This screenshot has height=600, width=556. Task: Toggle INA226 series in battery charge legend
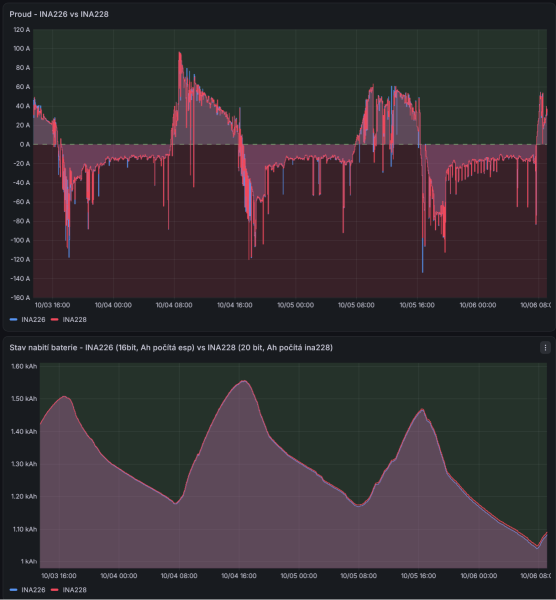coord(33,590)
